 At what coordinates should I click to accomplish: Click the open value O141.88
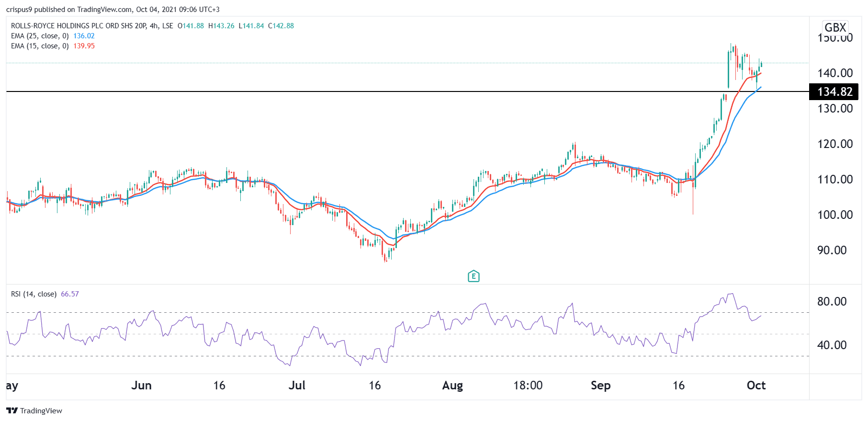(191, 26)
